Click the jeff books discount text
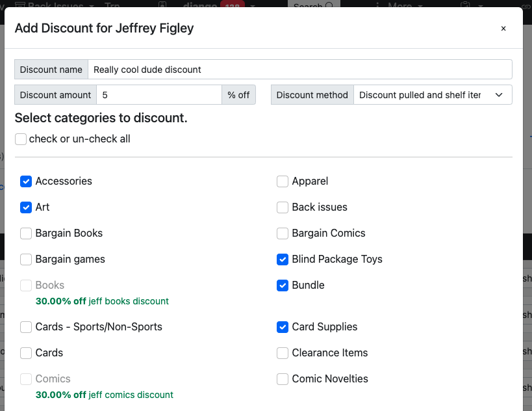Image resolution: width=532 pixels, height=411 pixels. click(129, 301)
